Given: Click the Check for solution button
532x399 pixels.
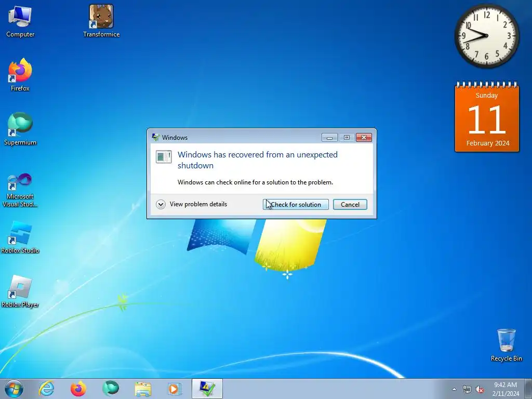Looking at the screenshot, I should click(x=296, y=205).
